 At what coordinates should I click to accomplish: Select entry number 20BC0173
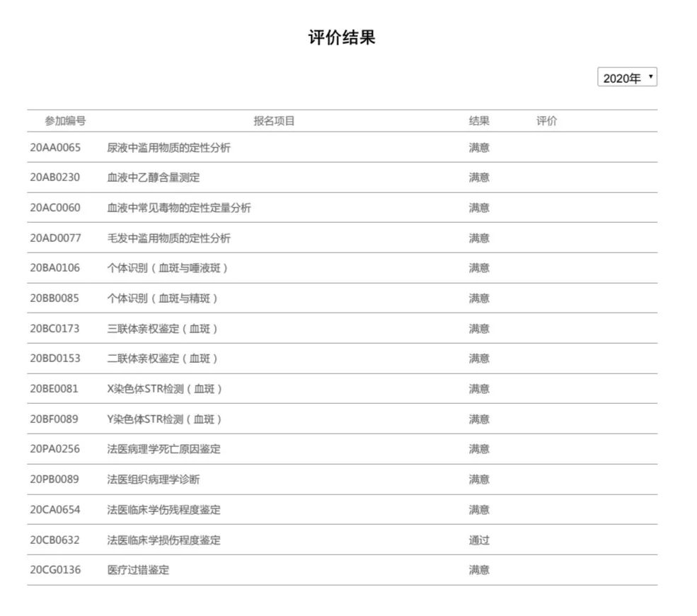(54, 329)
